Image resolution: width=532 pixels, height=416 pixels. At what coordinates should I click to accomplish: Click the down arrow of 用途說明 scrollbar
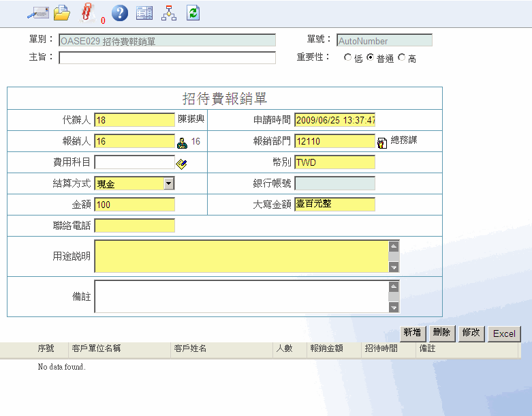click(394, 268)
